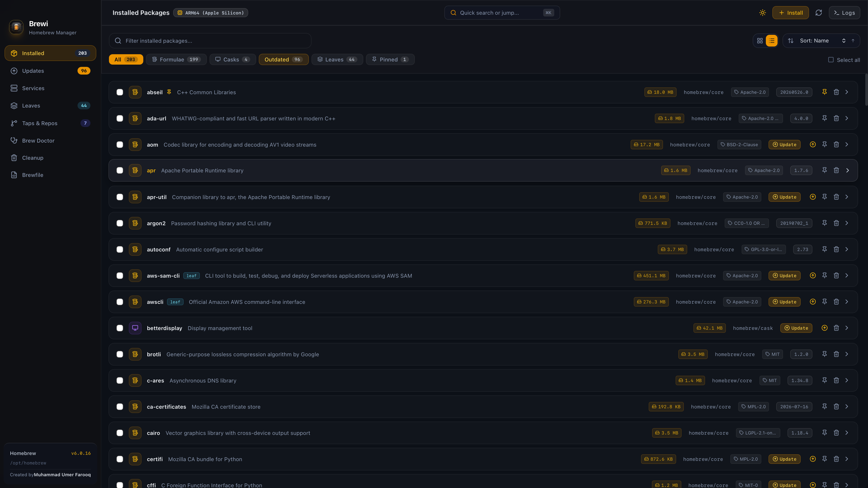Image resolution: width=868 pixels, height=488 pixels.
Task: Expand aws-sam-cli details chevron
Action: tap(847, 275)
